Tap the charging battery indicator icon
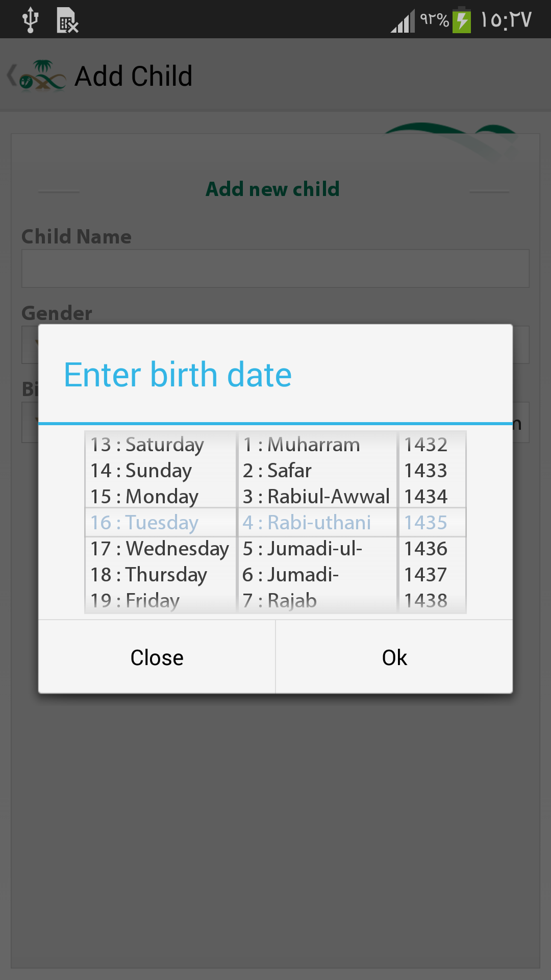This screenshot has height=980, width=551. click(462, 19)
